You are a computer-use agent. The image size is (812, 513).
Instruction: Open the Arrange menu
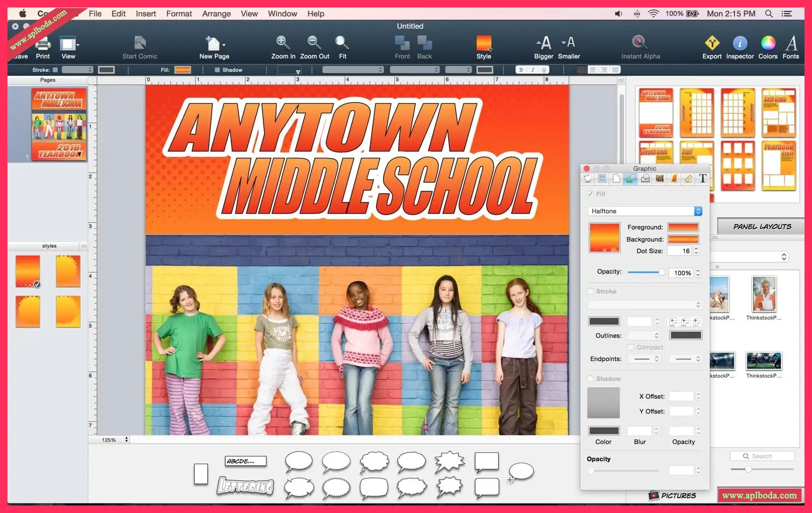tap(216, 14)
